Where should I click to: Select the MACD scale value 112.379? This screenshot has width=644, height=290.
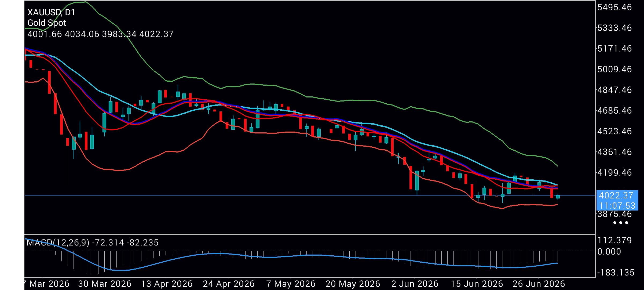coord(615,240)
